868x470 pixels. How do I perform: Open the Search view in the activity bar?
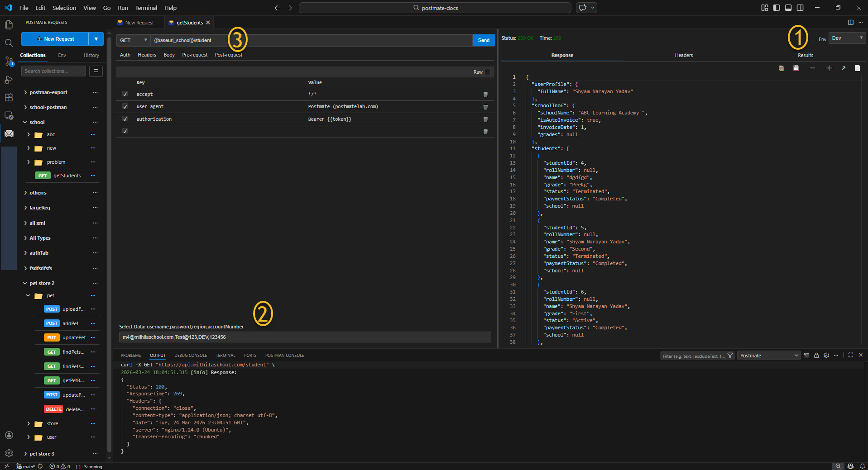point(9,43)
